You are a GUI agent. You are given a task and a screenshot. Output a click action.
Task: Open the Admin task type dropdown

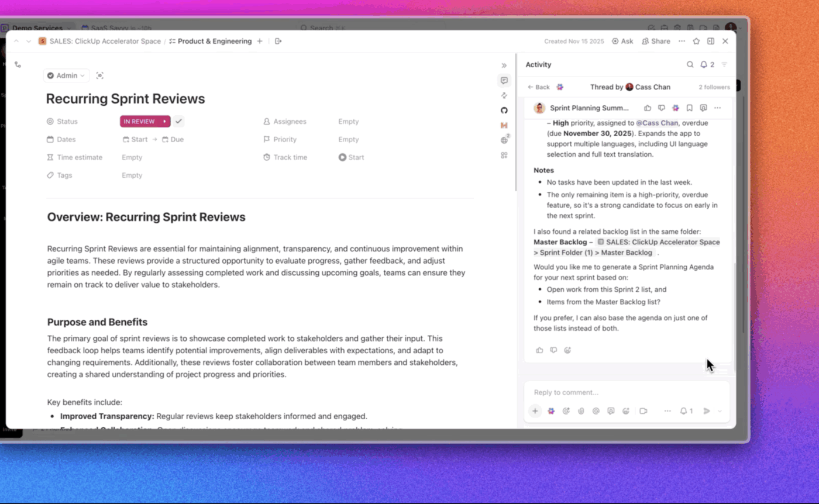(x=66, y=75)
